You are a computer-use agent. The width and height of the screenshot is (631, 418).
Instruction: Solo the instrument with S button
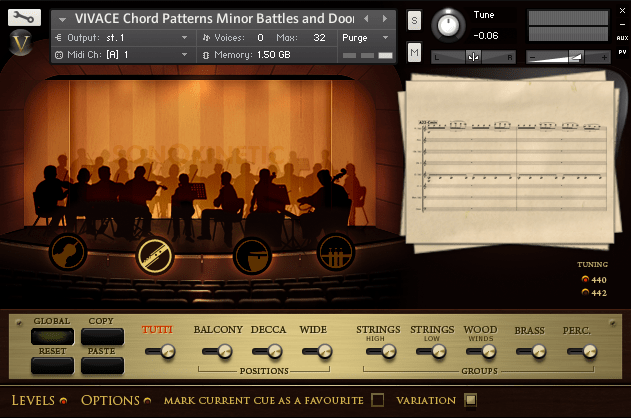pyautogui.click(x=414, y=20)
